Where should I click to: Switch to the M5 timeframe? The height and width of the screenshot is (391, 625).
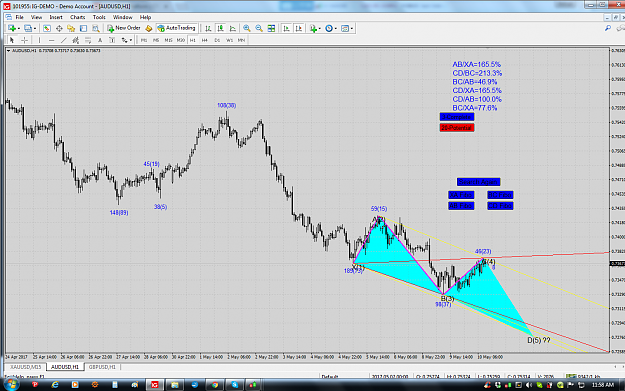pos(156,40)
